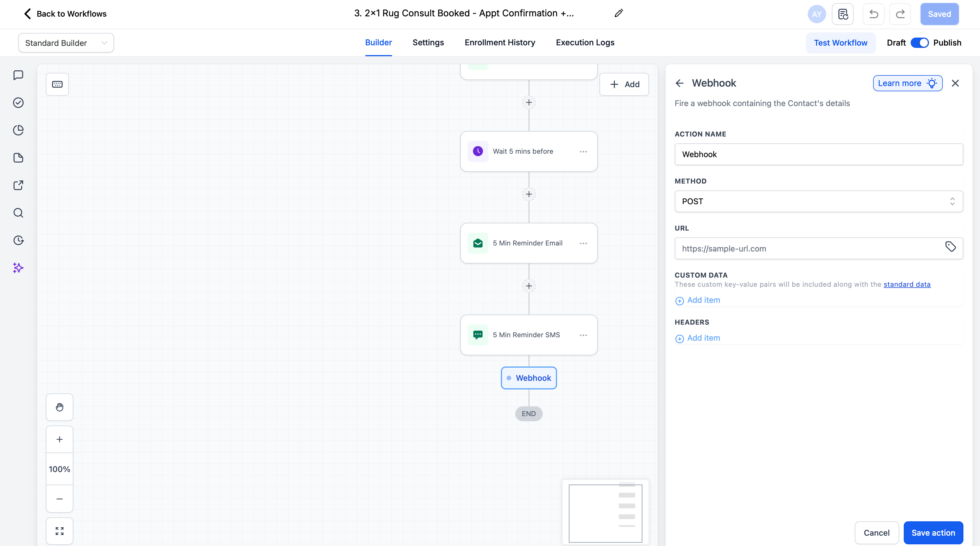Zoom in canvas with plus button
The width and height of the screenshot is (980, 546).
(59, 439)
